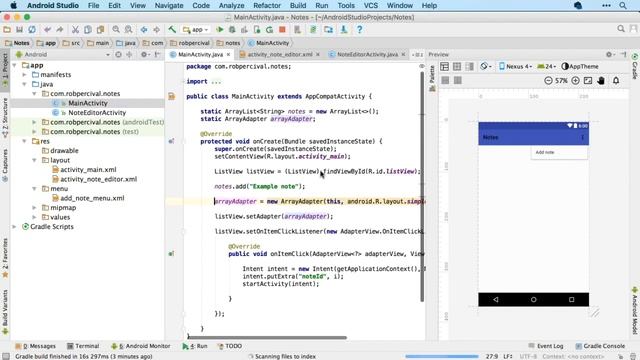
Task: Open the Analyze menu
Action: click(231, 6)
